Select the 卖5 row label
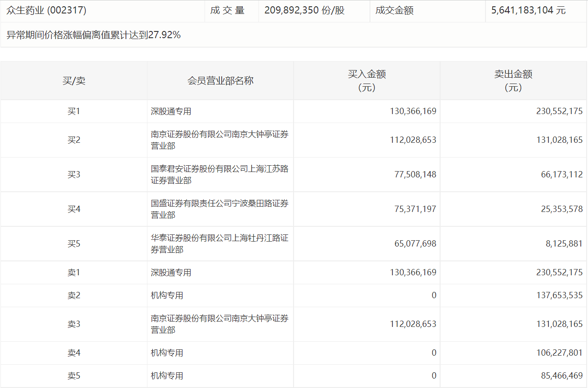 click(x=74, y=376)
